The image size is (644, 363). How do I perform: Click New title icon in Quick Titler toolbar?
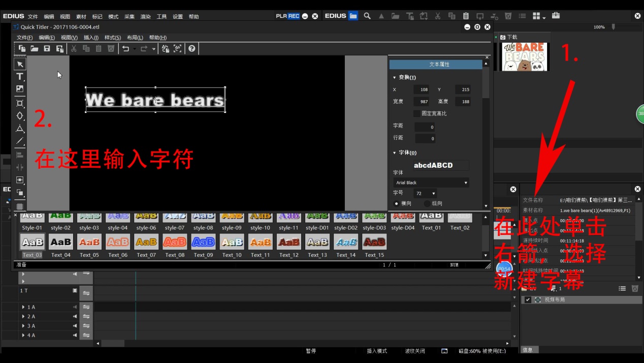pos(22,49)
